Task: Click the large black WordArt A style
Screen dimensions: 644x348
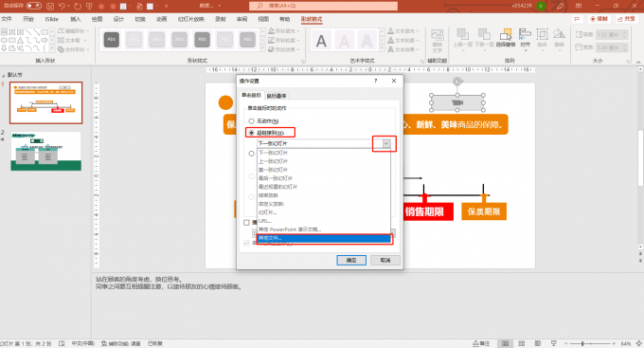Action: 321,41
